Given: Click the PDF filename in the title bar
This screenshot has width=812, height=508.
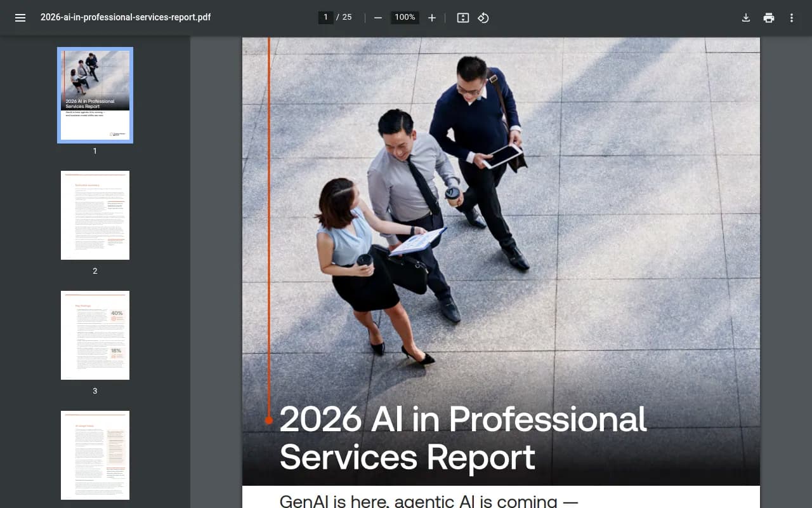Looking at the screenshot, I should tap(125, 17).
